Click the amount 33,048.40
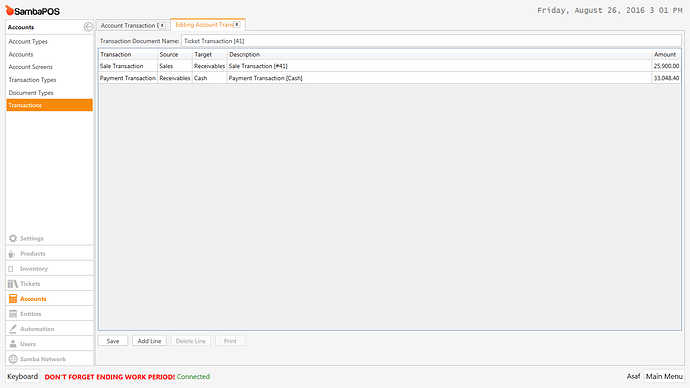The image size is (690, 388). (x=666, y=78)
